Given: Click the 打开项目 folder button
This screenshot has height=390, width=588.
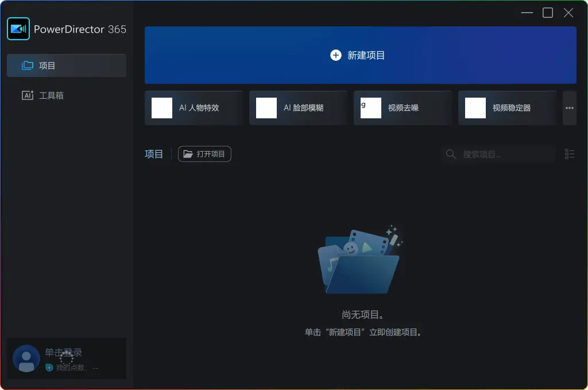Looking at the screenshot, I should tap(204, 154).
